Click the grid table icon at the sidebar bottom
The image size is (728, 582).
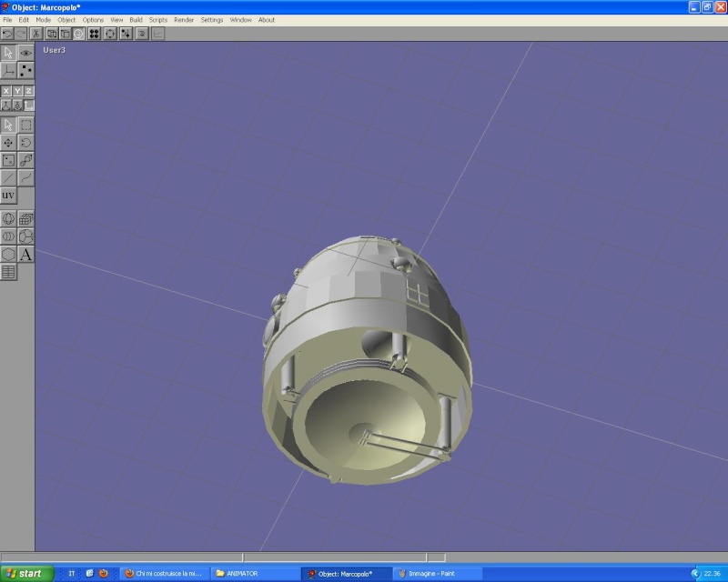pos(8,272)
